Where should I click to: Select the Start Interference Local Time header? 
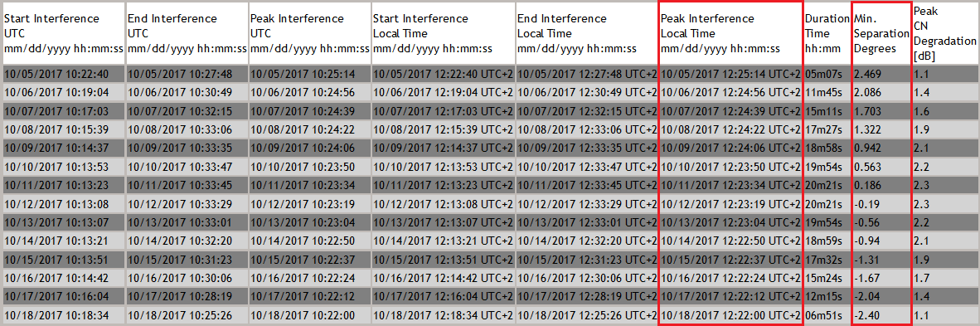click(x=443, y=33)
